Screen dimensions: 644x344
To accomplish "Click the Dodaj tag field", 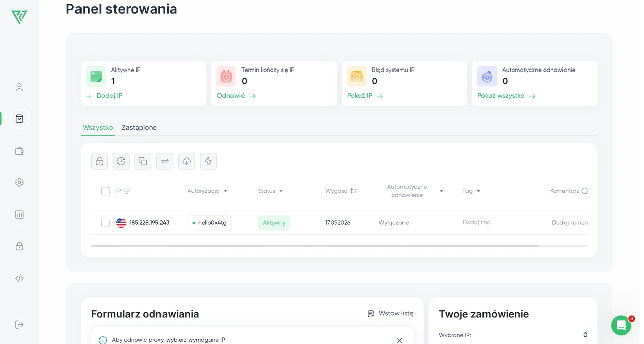I will click(476, 222).
